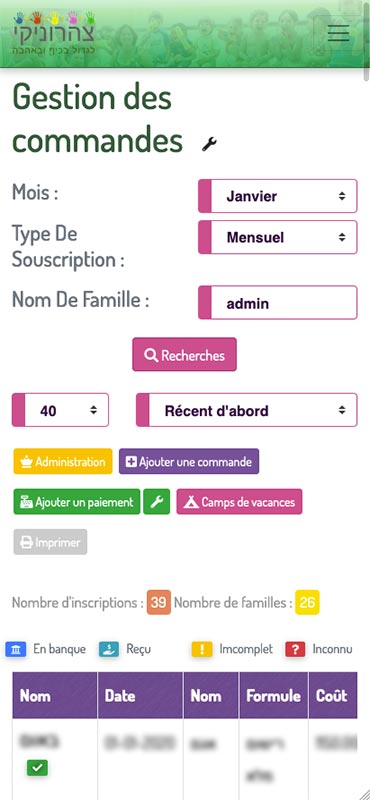Open the hamburger navigation menu
This screenshot has width=370, height=800.
pos(338,33)
